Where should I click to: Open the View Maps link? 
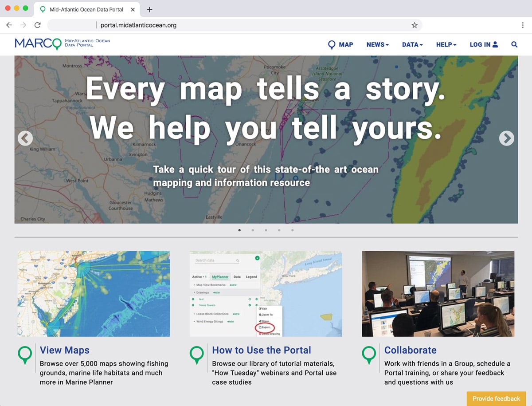(x=65, y=350)
